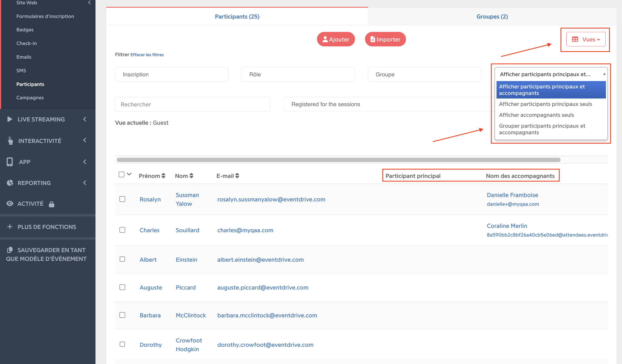Viewport: 622px width, 364px height.
Task: Select highlighted Afficher participants principaux et accompagnants option
Action: coord(551,90)
